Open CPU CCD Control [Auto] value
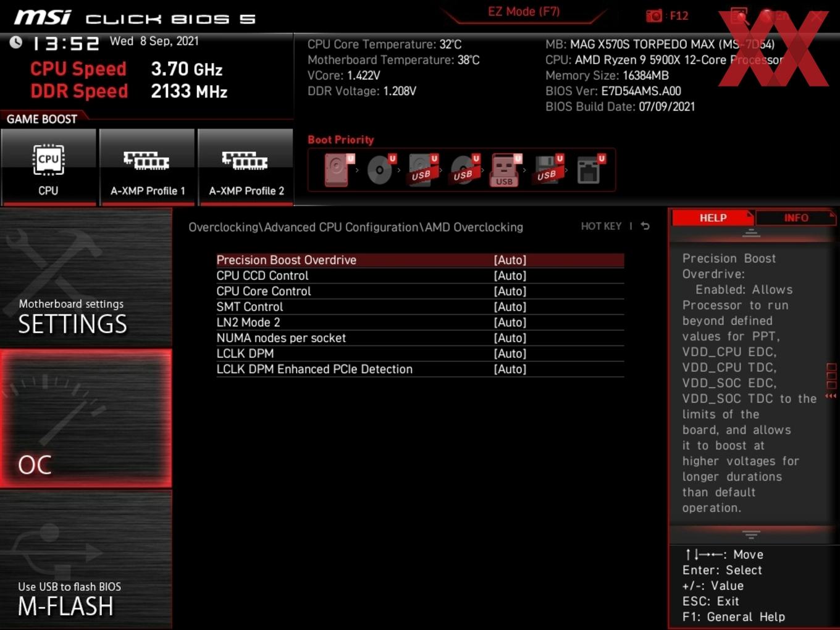840x630 pixels. tap(510, 275)
